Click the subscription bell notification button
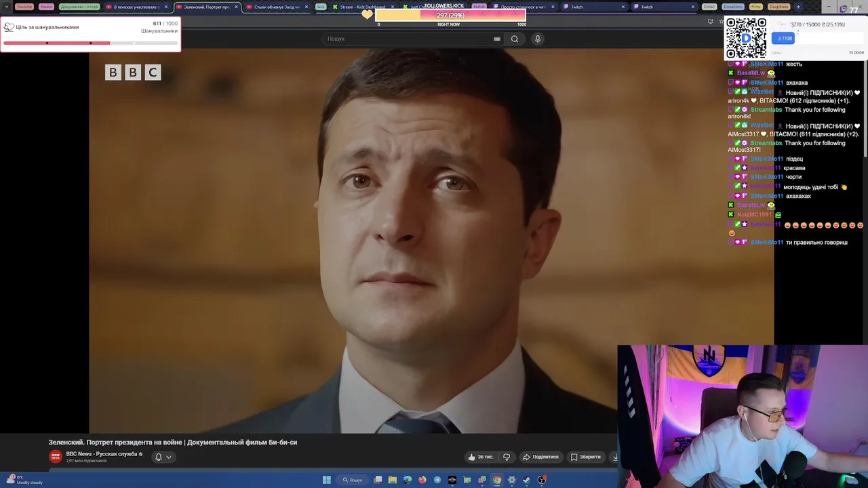Screen dimensions: 868x488 coord(159,457)
